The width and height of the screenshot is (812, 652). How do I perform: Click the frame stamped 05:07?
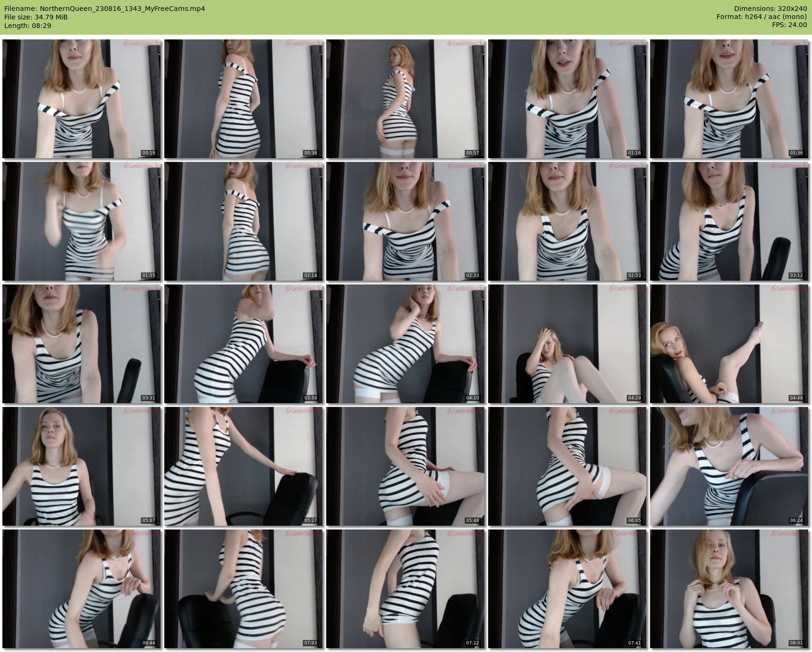pos(82,466)
